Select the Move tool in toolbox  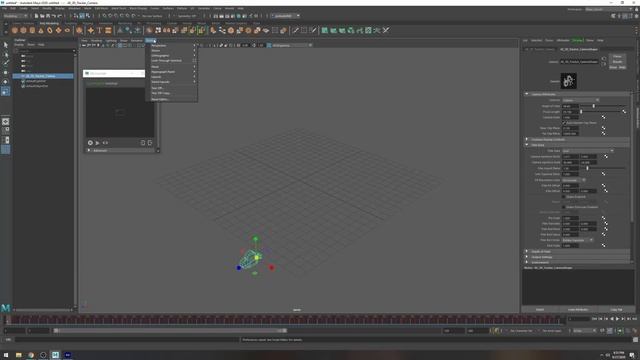pos(6,73)
